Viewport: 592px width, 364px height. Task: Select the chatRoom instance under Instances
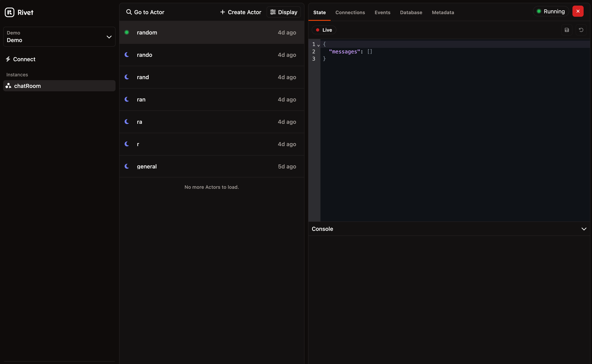[27, 86]
